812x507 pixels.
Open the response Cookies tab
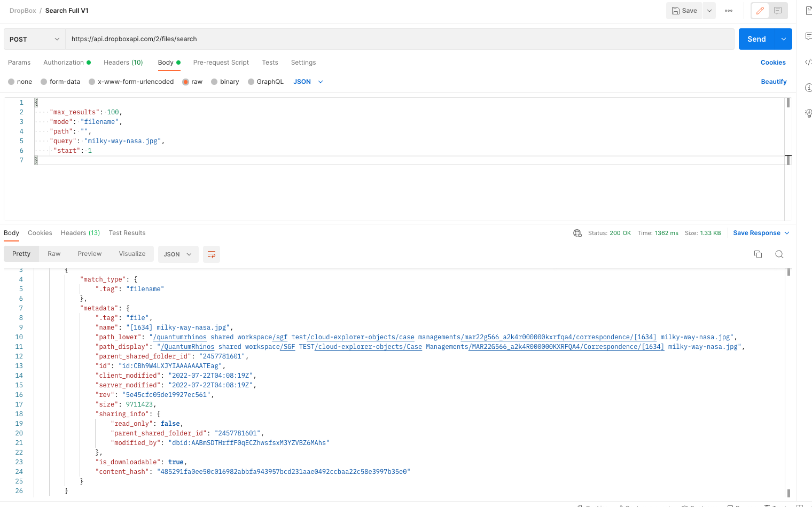pos(40,233)
